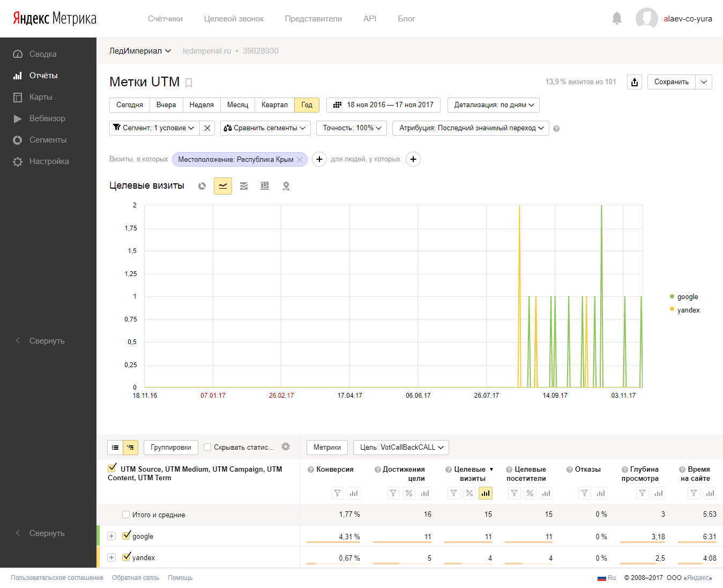Select the line chart view
723x588 pixels.
(x=223, y=186)
